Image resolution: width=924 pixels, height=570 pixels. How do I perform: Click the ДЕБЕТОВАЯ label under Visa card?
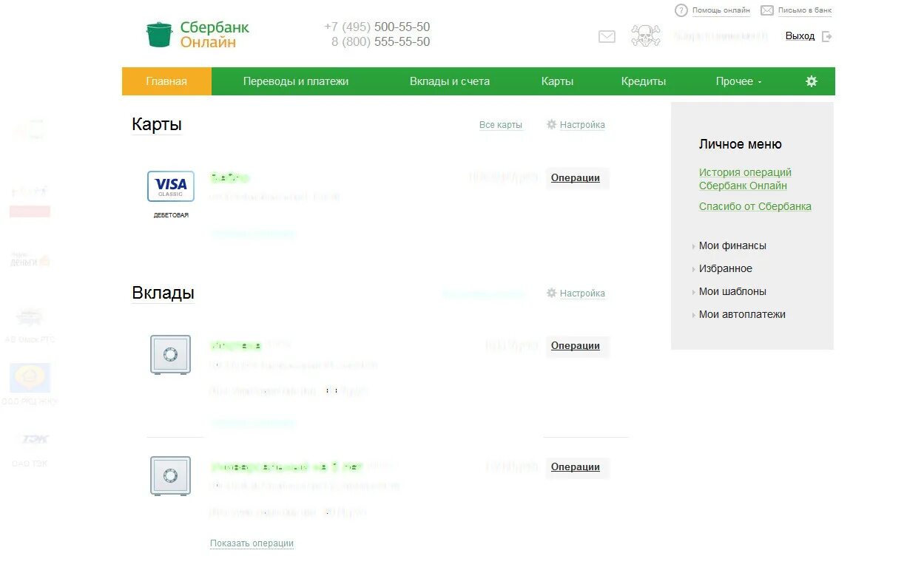(x=171, y=215)
